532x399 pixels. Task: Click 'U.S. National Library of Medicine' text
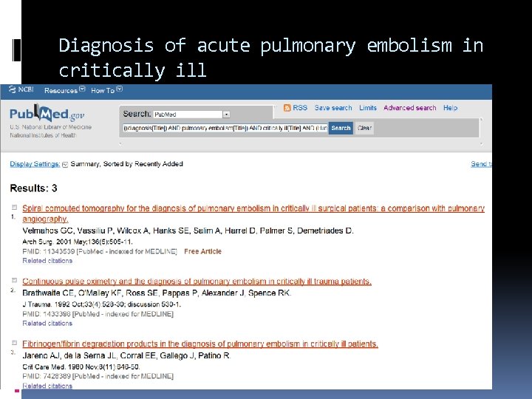pos(50,127)
